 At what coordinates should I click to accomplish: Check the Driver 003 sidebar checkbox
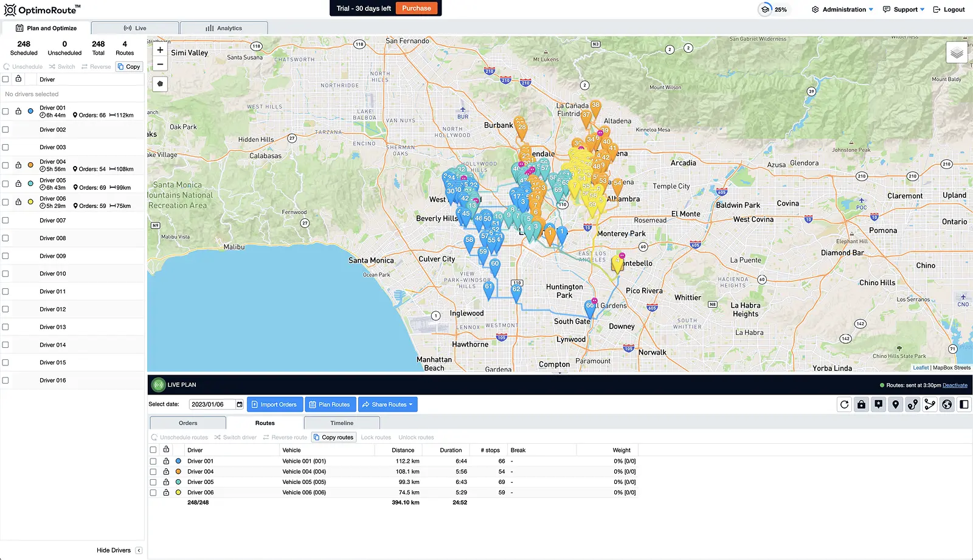[x=5, y=147]
